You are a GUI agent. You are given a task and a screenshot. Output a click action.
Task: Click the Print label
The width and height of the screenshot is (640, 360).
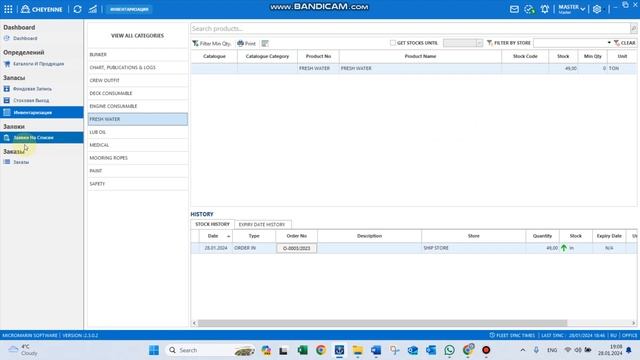point(250,43)
